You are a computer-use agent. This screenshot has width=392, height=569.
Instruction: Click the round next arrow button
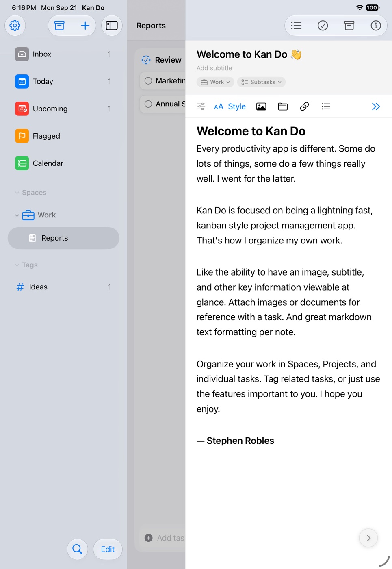click(x=368, y=538)
